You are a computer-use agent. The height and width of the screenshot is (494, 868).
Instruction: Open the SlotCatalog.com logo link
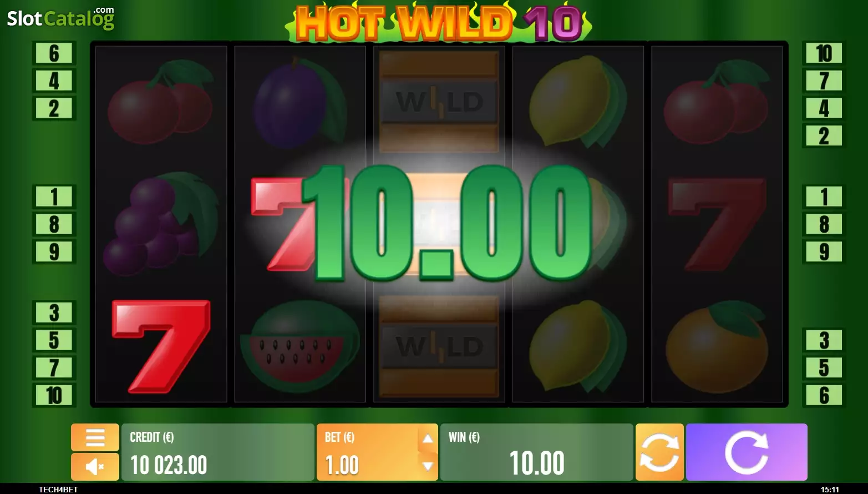point(60,18)
